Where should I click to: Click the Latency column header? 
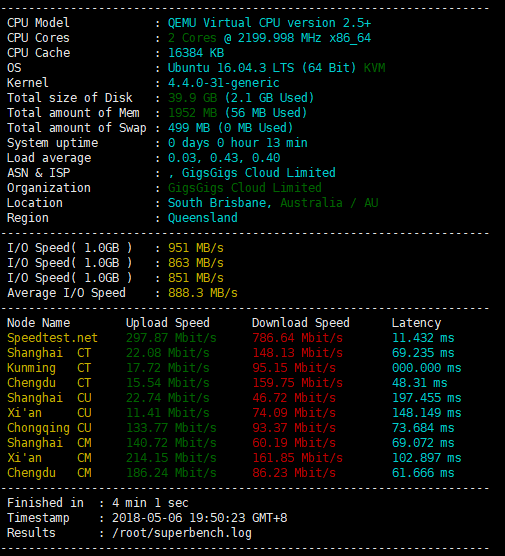coord(416,323)
